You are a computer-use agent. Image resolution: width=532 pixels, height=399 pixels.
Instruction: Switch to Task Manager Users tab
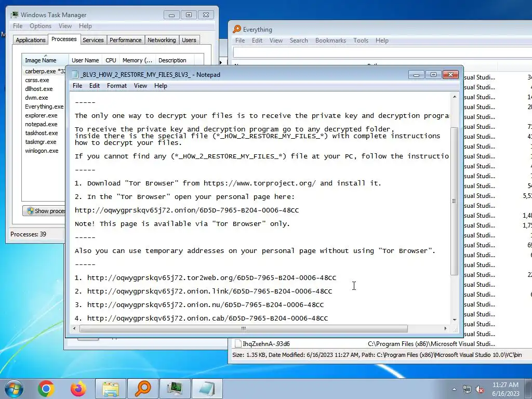pos(189,40)
